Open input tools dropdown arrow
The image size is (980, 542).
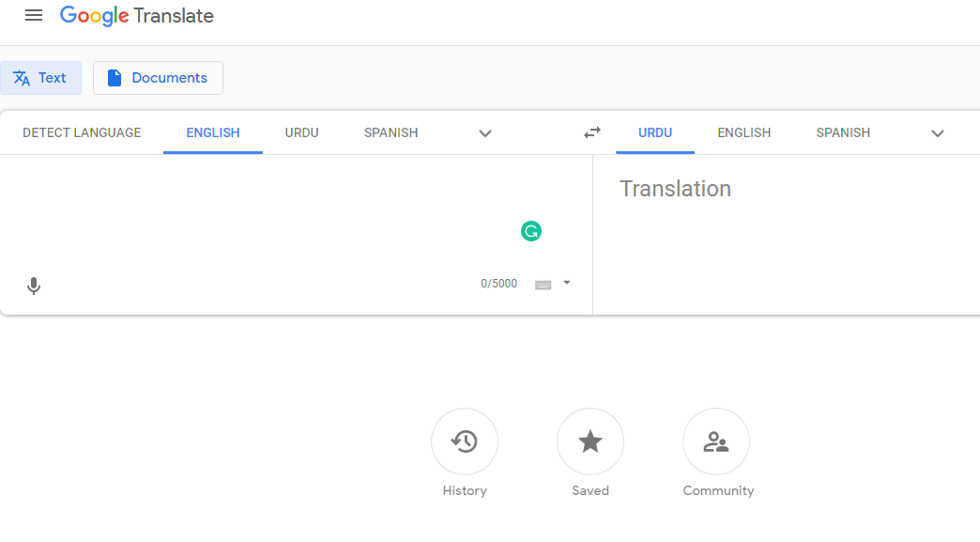click(x=567, y=283)
